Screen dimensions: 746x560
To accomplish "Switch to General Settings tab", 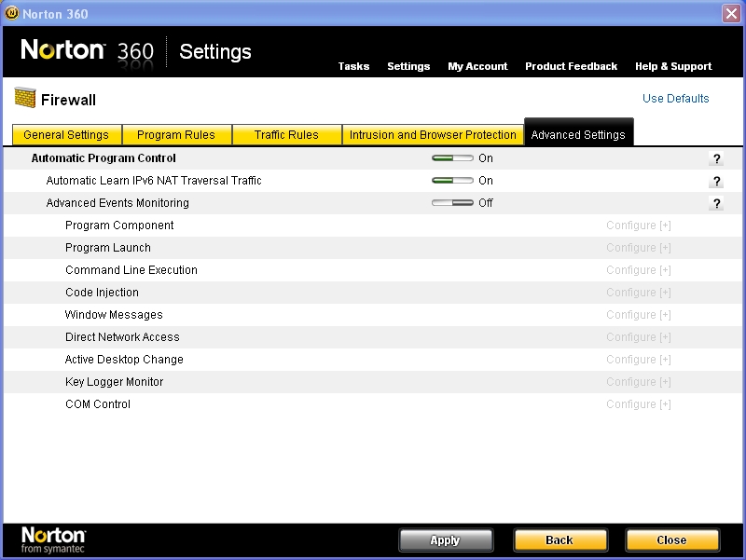I will click(x=66, y=135).
